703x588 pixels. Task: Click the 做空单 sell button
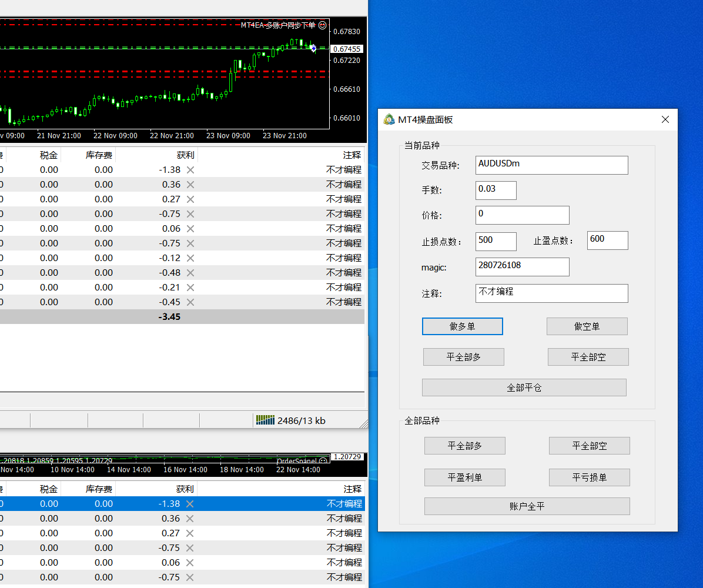click(x=587, y=326)
